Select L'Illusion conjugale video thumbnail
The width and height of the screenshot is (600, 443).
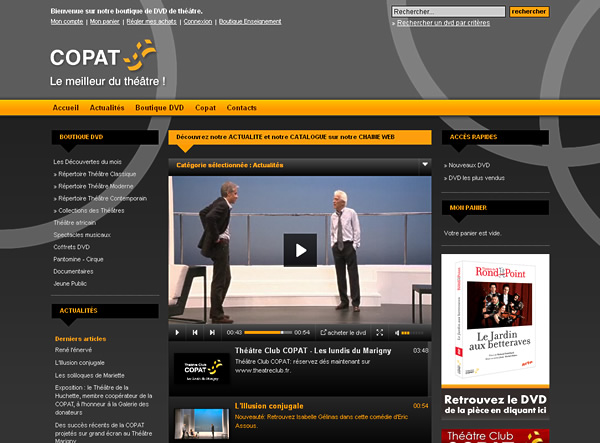tap(202, 423)
